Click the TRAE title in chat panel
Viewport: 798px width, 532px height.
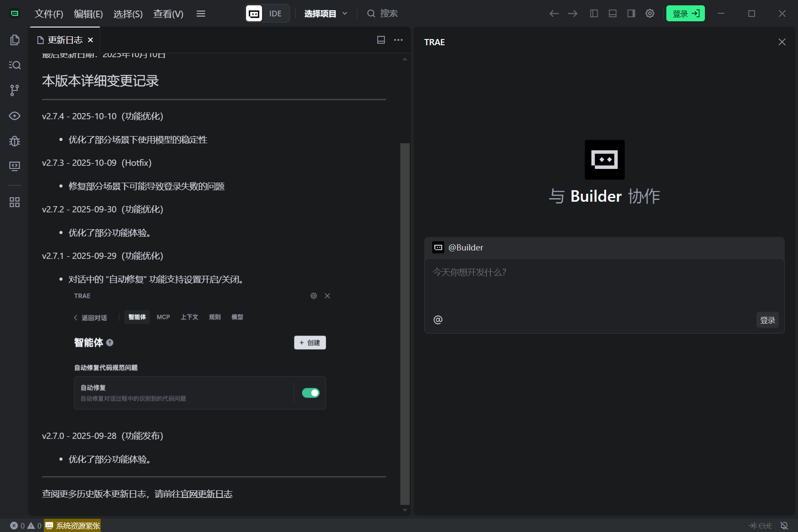(434, 42)
